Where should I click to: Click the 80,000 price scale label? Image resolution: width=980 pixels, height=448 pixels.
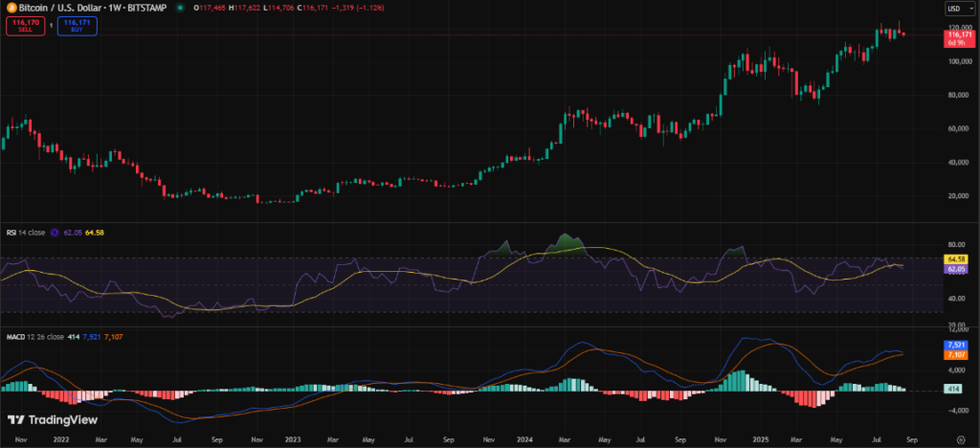tap(959, 96)
